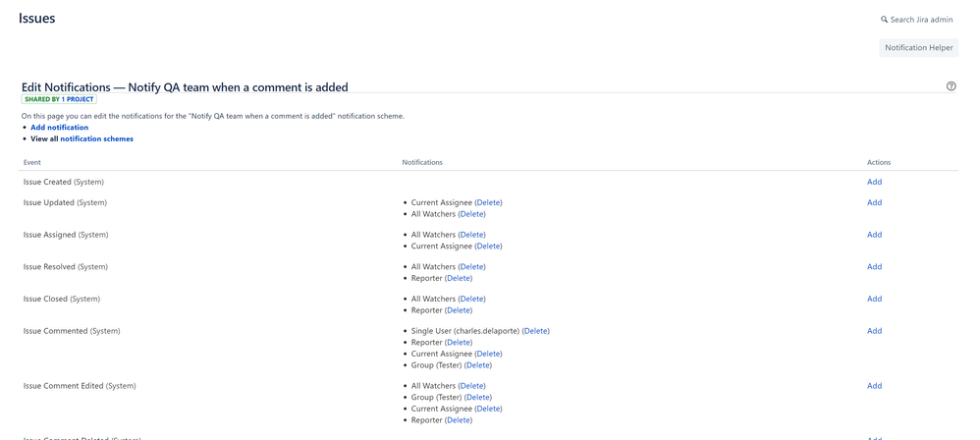
Task: Add notification for Issue Resolved event
Action: [874, 266]
